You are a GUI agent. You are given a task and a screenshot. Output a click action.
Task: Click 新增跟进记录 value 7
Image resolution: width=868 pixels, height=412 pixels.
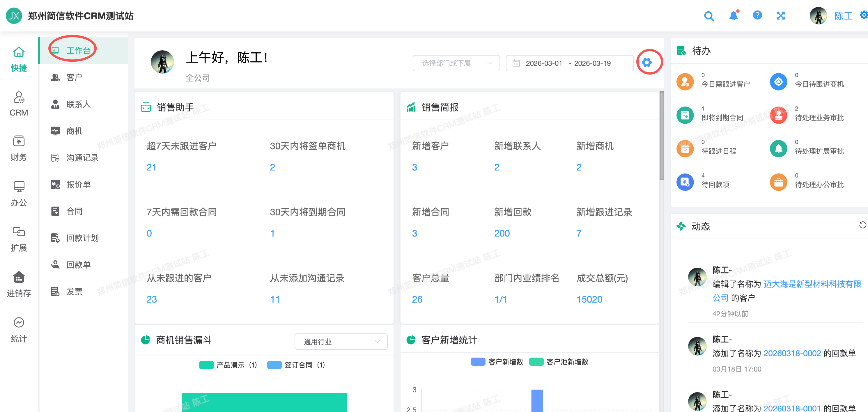[x=579, y=233]
